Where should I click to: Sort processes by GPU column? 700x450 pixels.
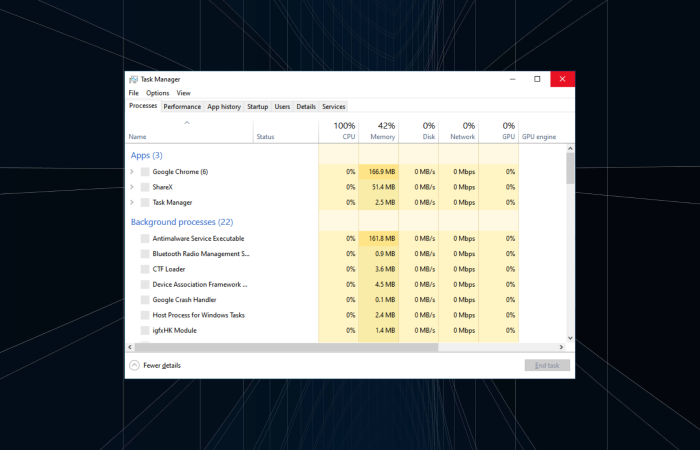point(499,131)
